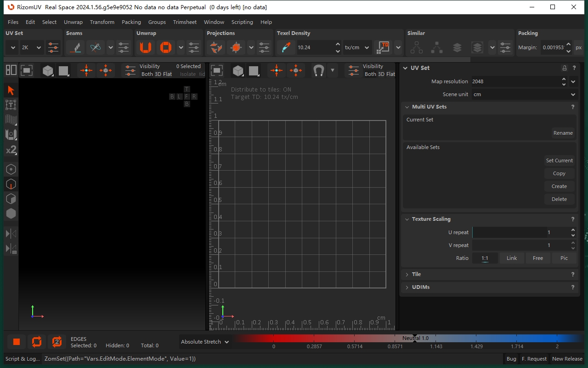Open the Trimsheet menu

coord(185,22)
